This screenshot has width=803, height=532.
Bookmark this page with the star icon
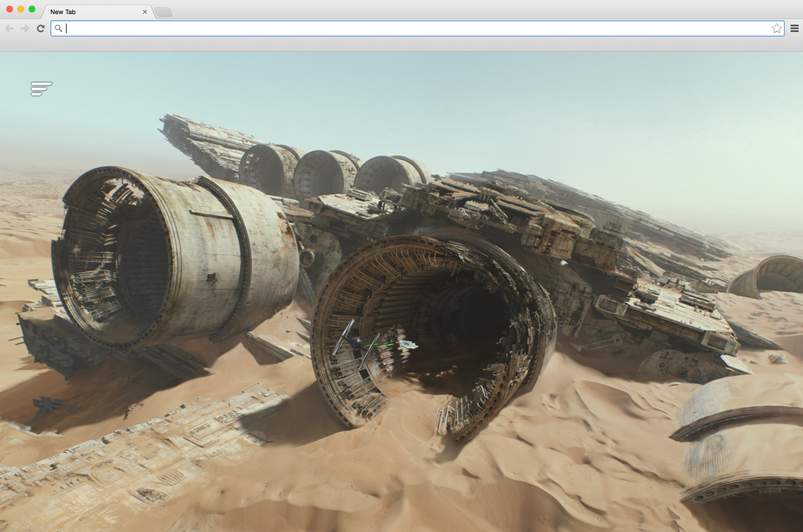pyautogui.click(x=776, y=28)
